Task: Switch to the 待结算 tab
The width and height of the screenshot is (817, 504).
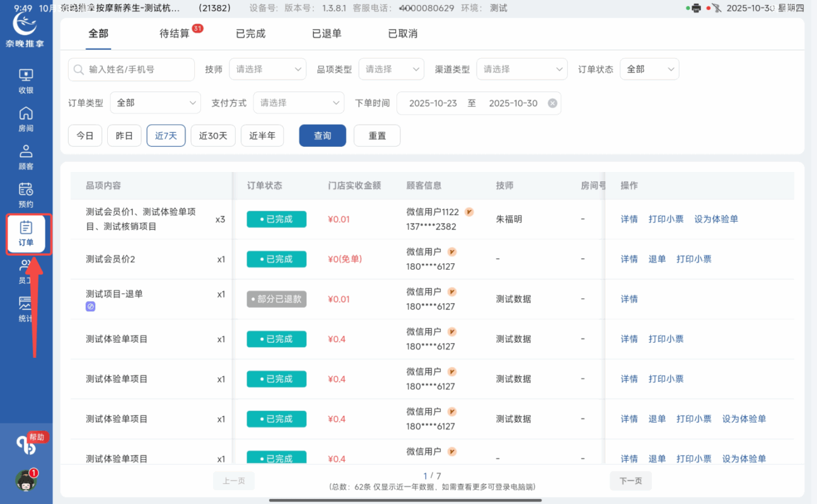Action: (175, 33)
